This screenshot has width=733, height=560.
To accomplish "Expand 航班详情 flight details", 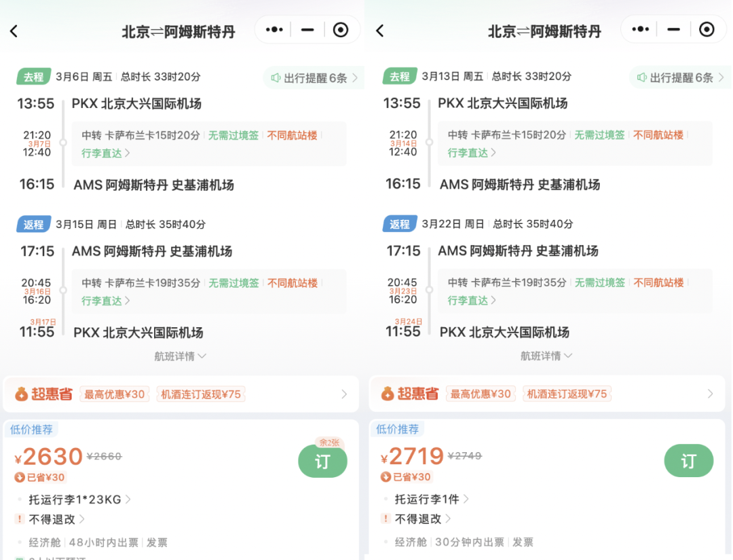I will coord(180,355).
